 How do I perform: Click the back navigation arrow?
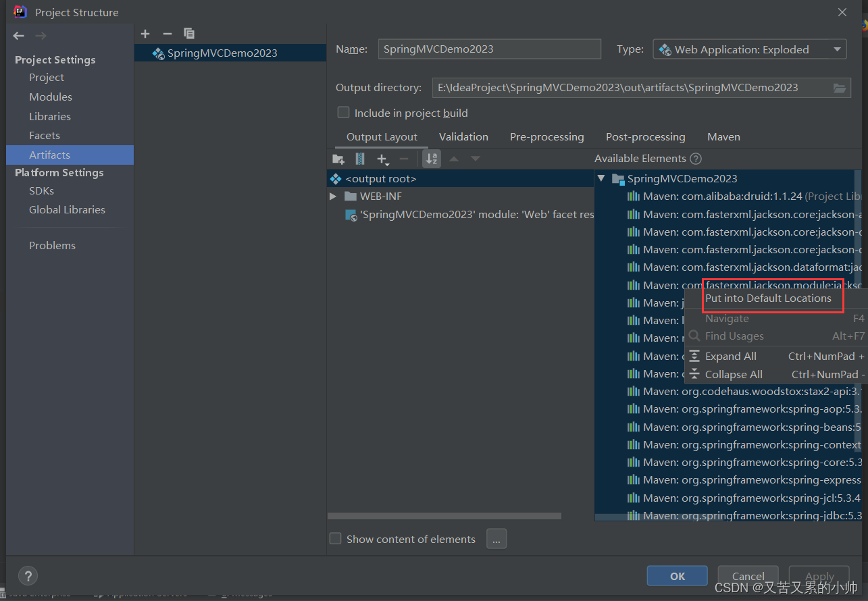(19, 36)
